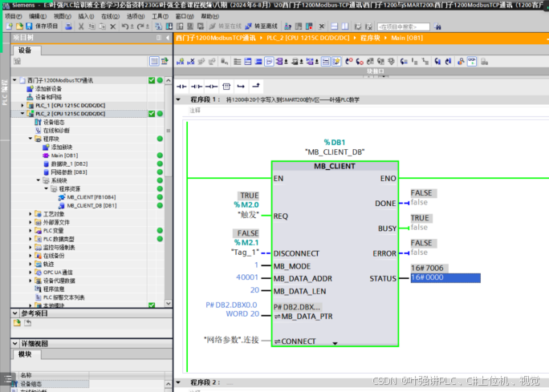Viewport: 549px width, 392px height.
Task: Click the project search input field
Action: (x=404, y=26)
